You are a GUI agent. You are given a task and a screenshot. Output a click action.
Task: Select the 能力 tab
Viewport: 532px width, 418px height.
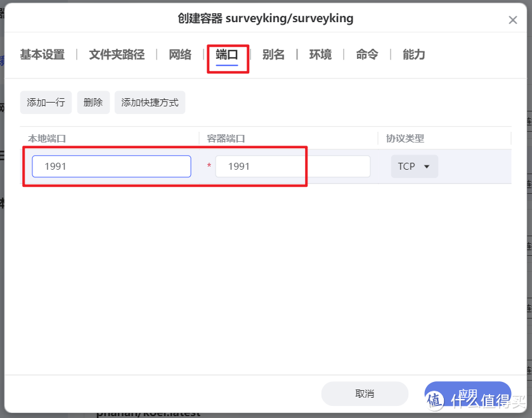(x=413, y=55)
